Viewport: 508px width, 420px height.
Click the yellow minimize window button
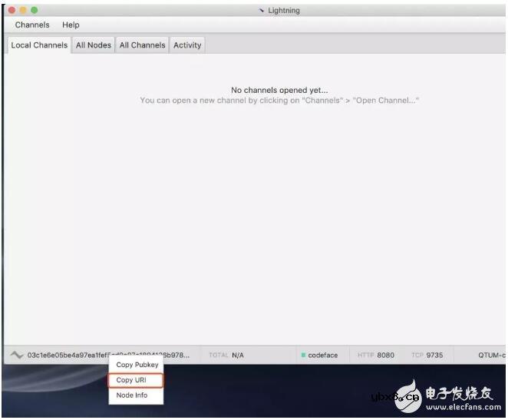23,10
